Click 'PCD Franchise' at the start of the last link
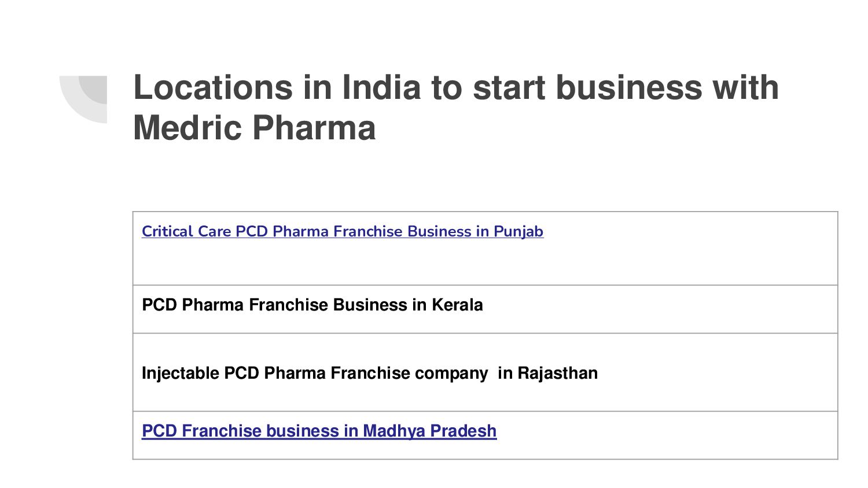This screenshot has width=868, height=488. tap(201, 431)
